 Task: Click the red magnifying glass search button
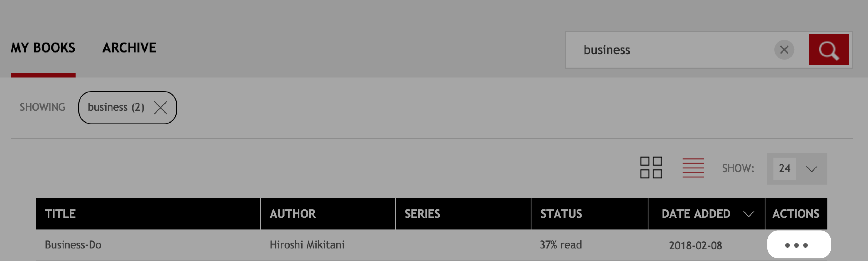pyautogui.click(x=828, y=50)
